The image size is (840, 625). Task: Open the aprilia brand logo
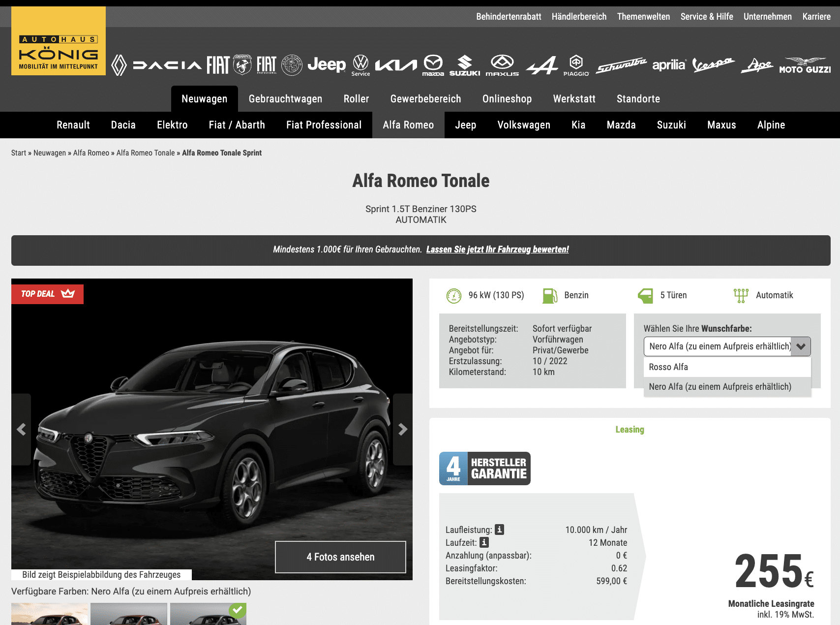pos(669,64)
